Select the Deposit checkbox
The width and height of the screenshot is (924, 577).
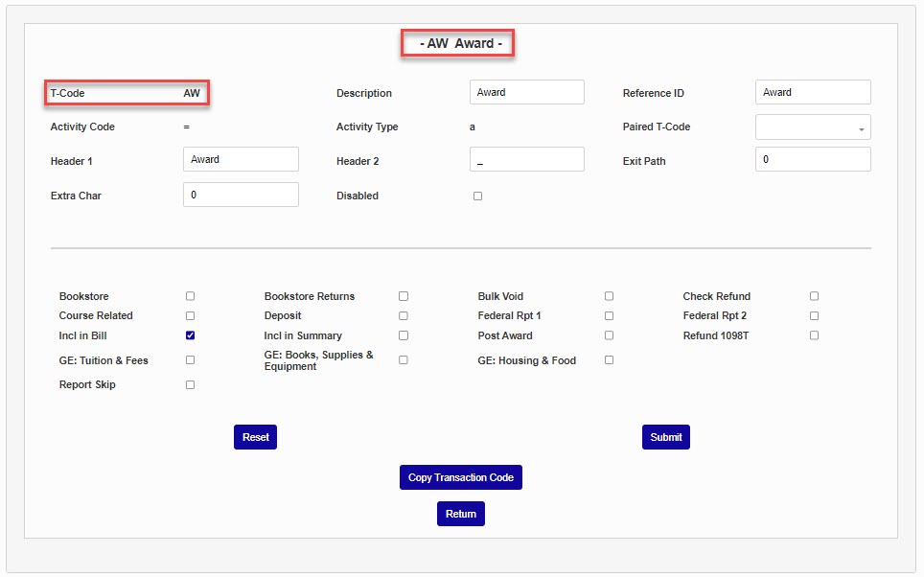click(404, 315)
